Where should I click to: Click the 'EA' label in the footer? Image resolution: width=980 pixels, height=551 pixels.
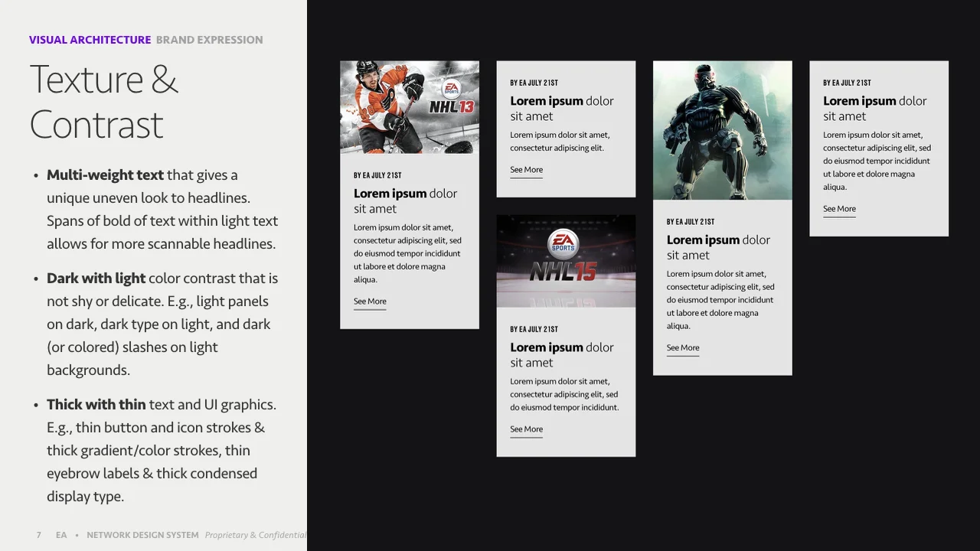click(61, 535)
